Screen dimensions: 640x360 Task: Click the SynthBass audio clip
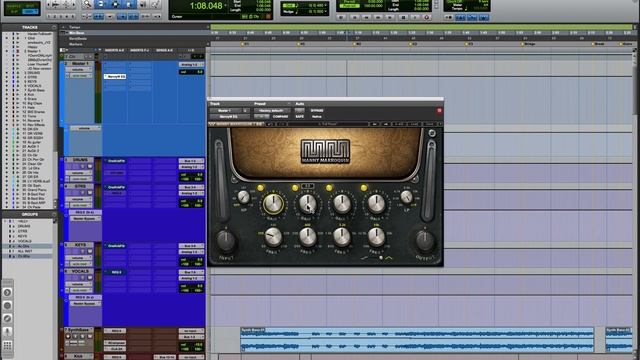pyautogui.click(x=417, y=340)
